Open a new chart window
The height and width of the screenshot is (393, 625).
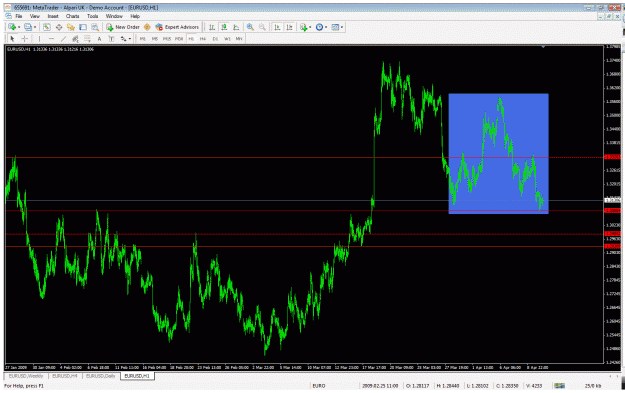12,27
